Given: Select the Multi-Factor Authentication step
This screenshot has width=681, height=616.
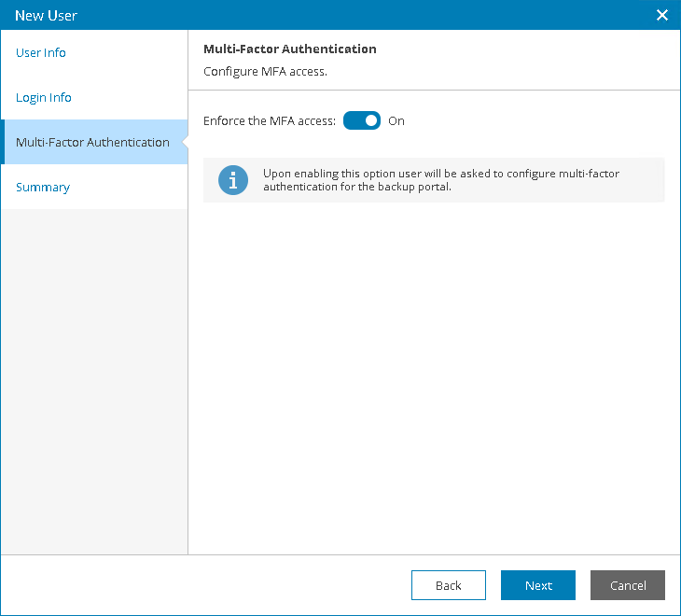Looking at the screenshot, I should pyautogui.click(x=92, y=143).
